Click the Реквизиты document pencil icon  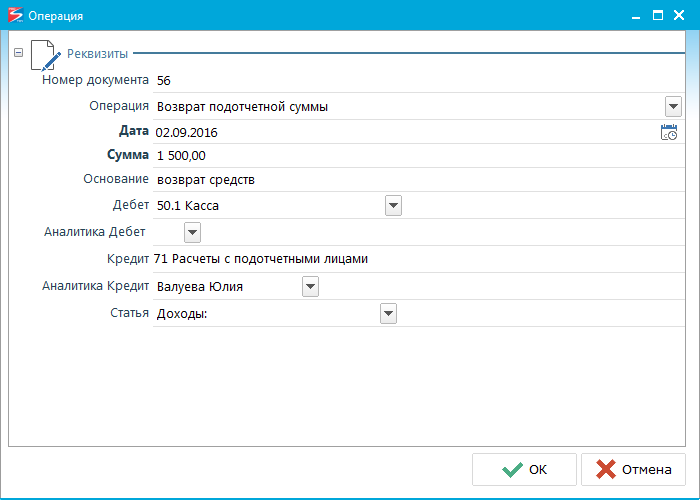(x=45, y=54)
